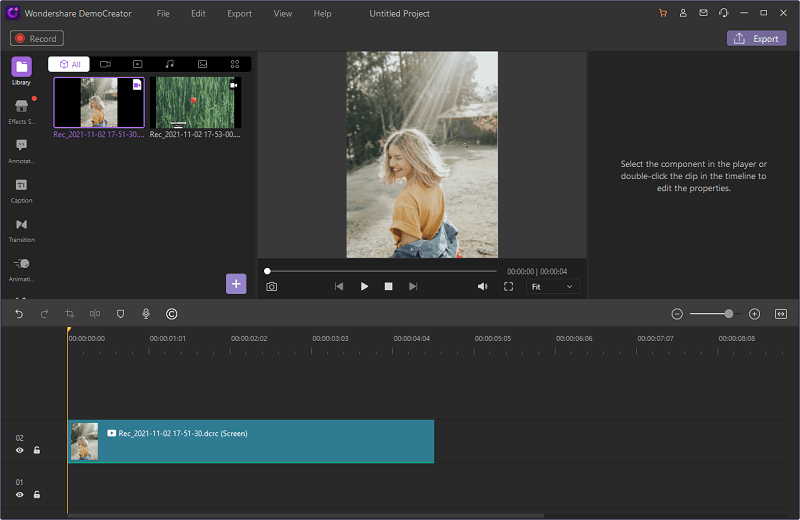Open the Edit menu
The width and height of the screenshot is (800, 520).
(x=198, y=14)
